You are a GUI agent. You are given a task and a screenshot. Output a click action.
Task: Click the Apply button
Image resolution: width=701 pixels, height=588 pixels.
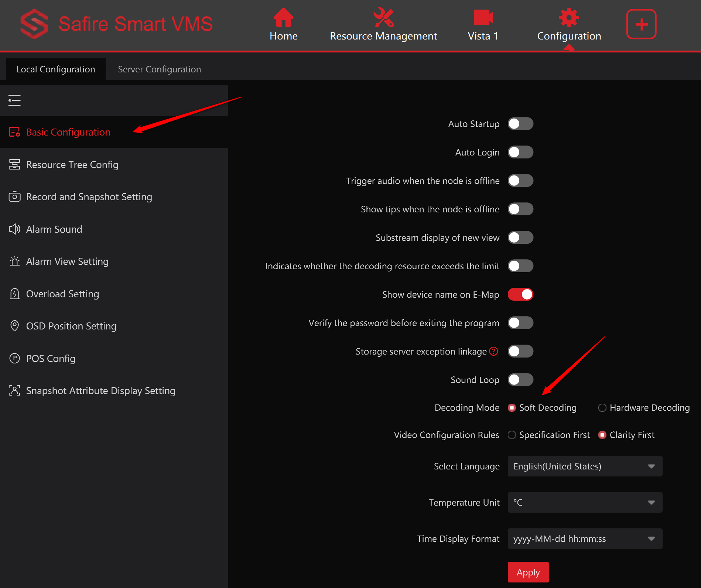tap(528, 572)
